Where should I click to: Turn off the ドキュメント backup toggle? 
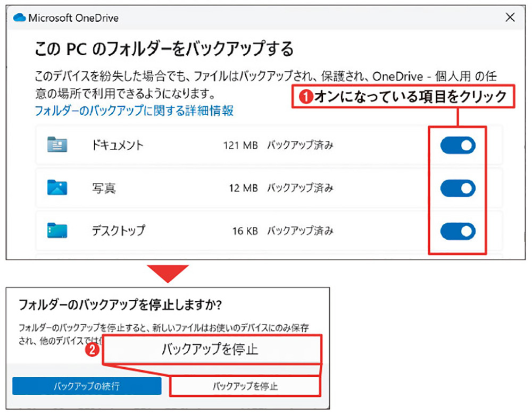coord(458,146)
